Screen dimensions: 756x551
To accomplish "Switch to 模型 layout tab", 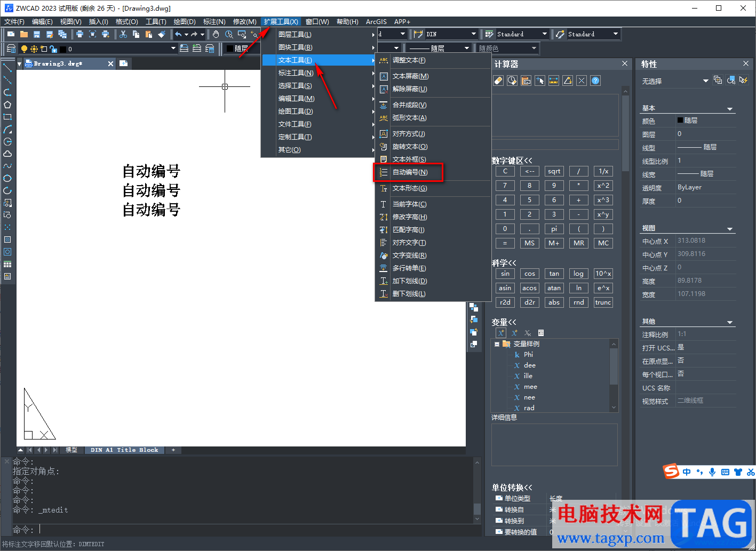I will [x=71, y=450].
